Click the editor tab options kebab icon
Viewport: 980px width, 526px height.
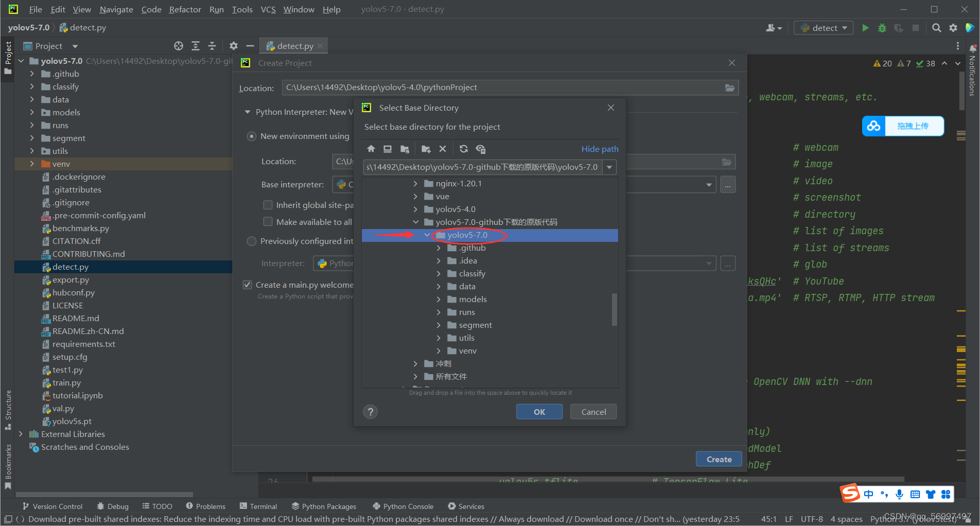(x=958, y=46)
